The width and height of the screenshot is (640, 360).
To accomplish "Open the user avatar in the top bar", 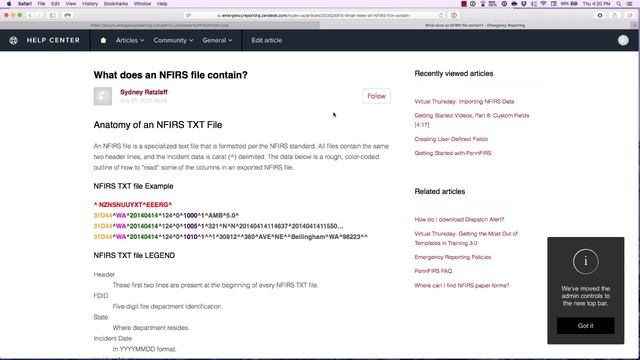I will tap(623, 40).
